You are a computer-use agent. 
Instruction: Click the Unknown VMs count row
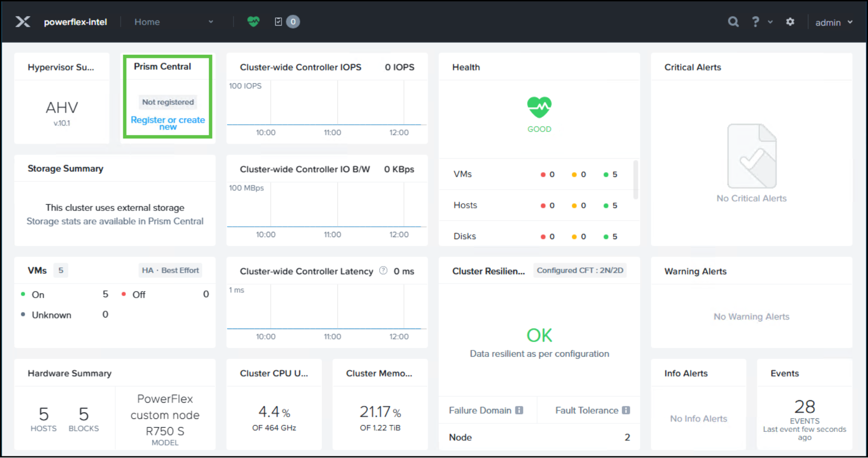[x=65, y=315]
